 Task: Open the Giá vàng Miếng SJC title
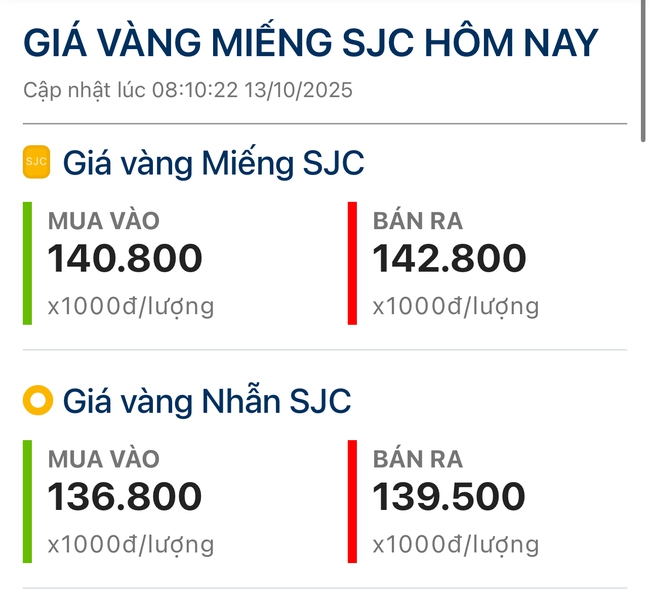(x=213, y=162)
